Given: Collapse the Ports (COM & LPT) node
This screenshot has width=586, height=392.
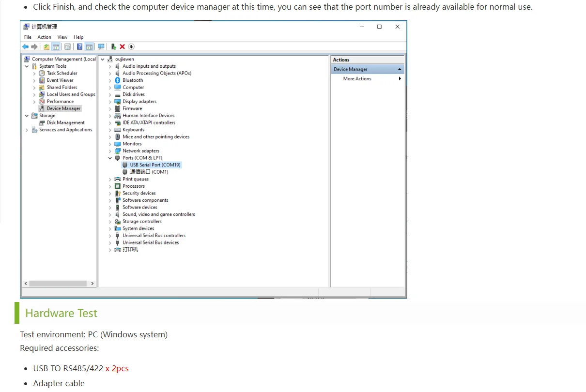Looking at the screenshot, I should [110, 158].
